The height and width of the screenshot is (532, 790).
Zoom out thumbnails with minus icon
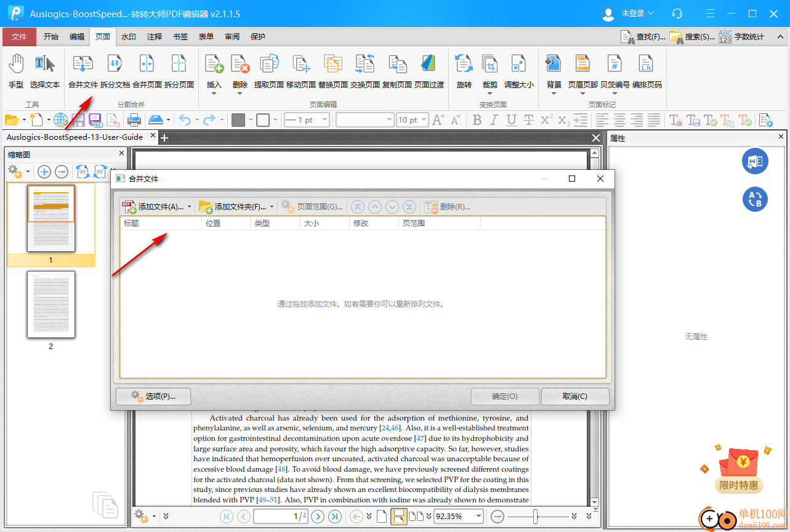(x=62, y=172)
